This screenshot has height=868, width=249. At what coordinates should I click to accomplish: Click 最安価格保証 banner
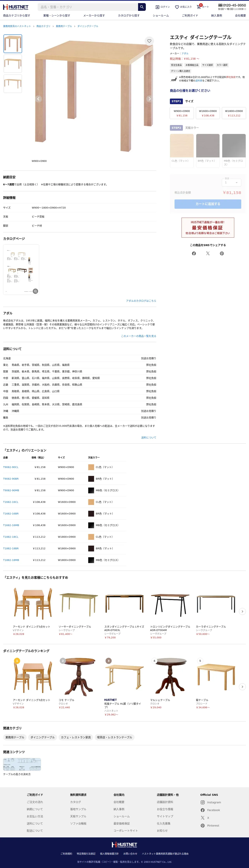(208, 228)
